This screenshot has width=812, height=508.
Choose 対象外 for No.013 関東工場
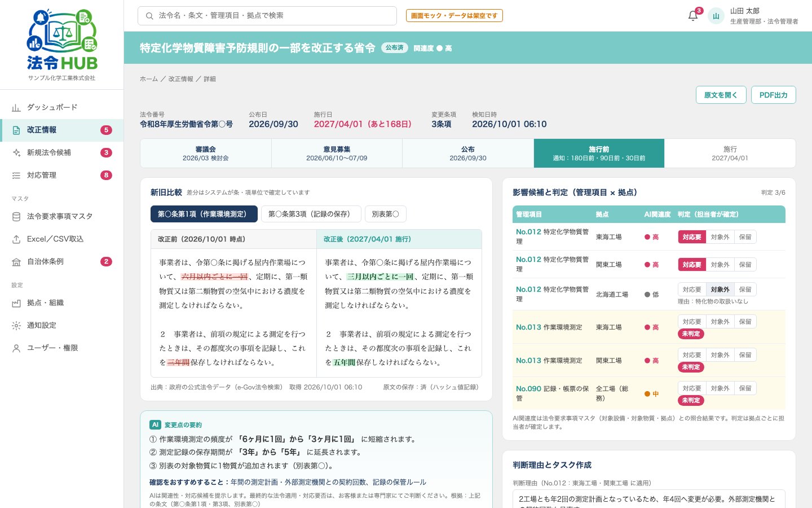720,355
